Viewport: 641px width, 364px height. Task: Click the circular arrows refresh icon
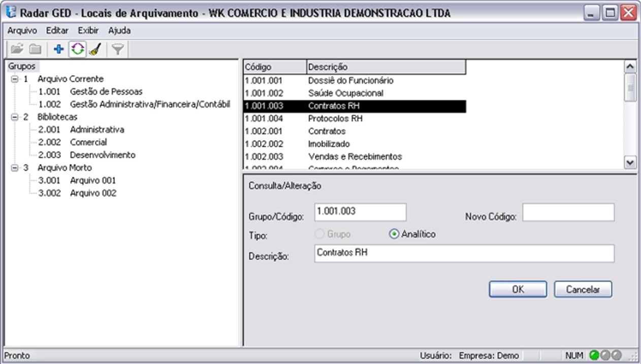[x=77, y=49]
